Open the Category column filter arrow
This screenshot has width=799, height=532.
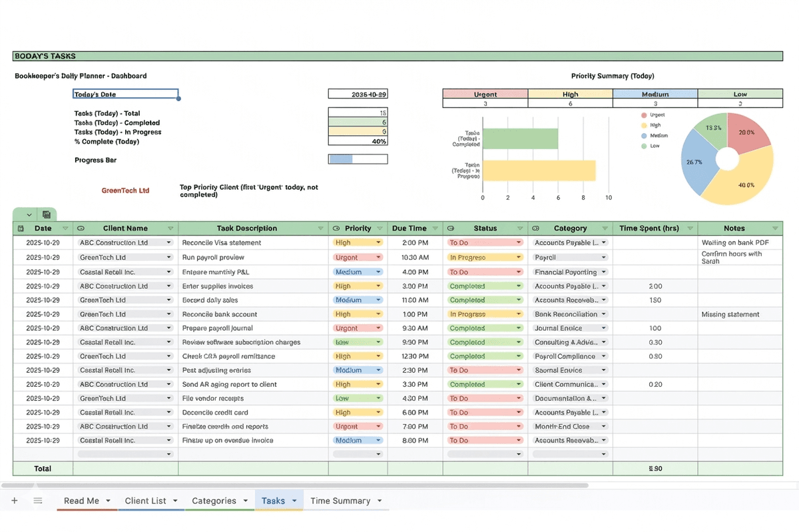(x=605, y=228)
